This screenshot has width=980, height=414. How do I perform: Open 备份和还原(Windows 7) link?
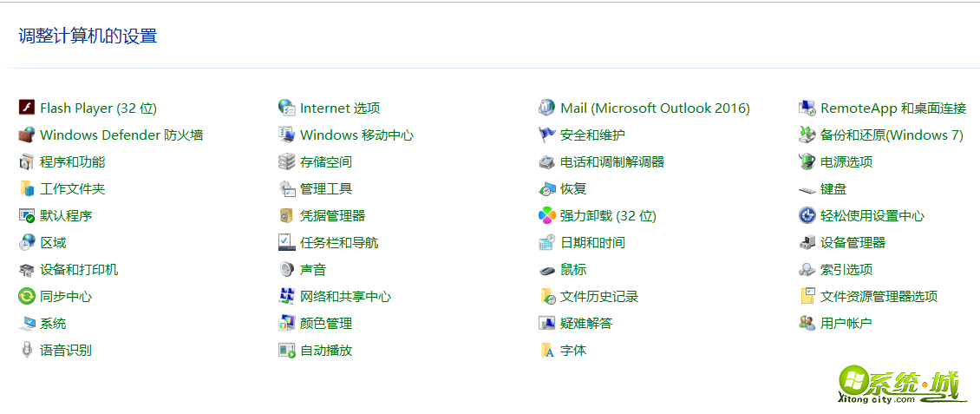click(892, 135)
